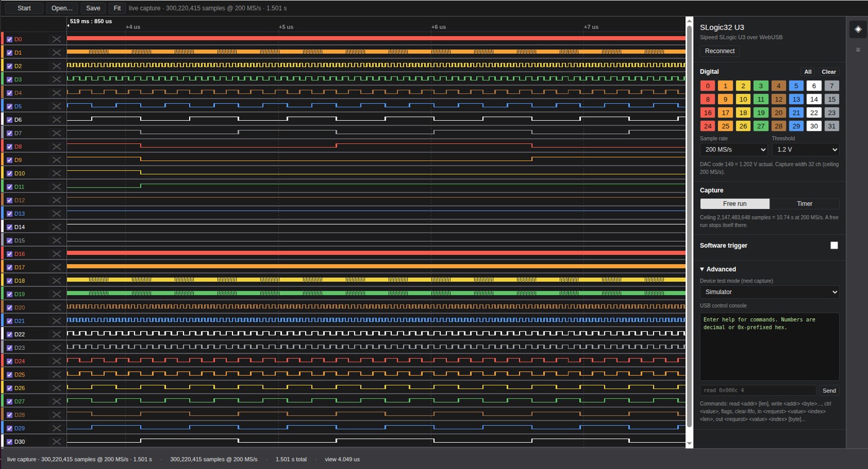Image resolution: width=868 pixels, height=469 pixels.
Task: Click the trigger edge icon for D8
Action: (56, 146)
